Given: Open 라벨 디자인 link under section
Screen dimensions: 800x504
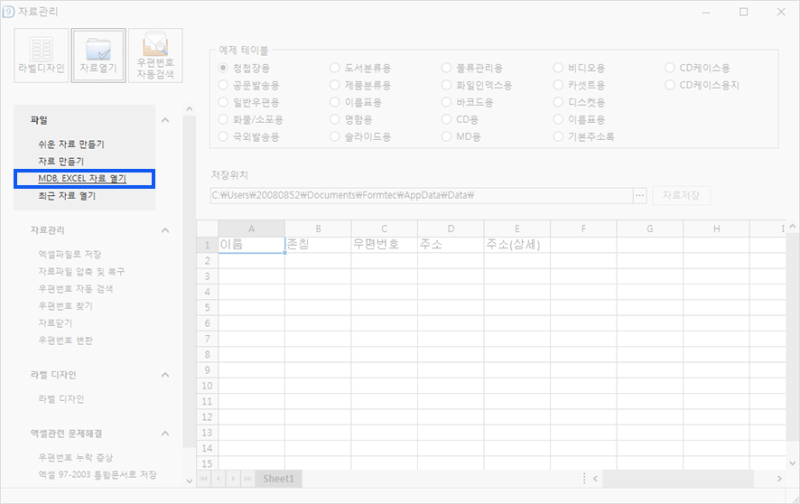Looking at the screenshot, I should coord(61,399).
